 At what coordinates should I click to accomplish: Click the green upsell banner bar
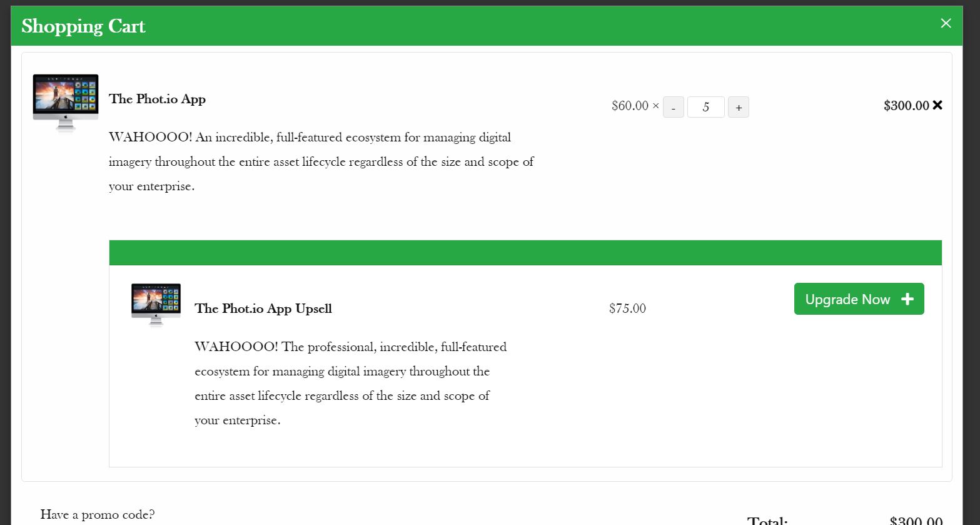point(525,253)
